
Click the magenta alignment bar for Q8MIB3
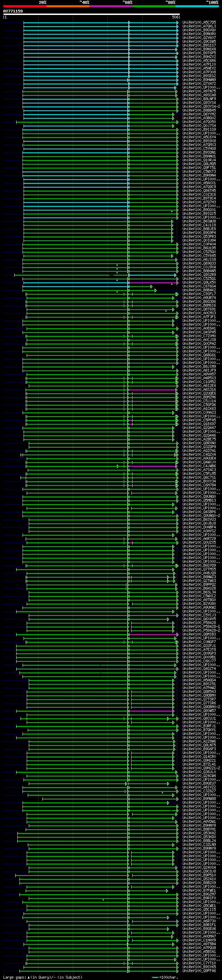[x=153, y=634]
